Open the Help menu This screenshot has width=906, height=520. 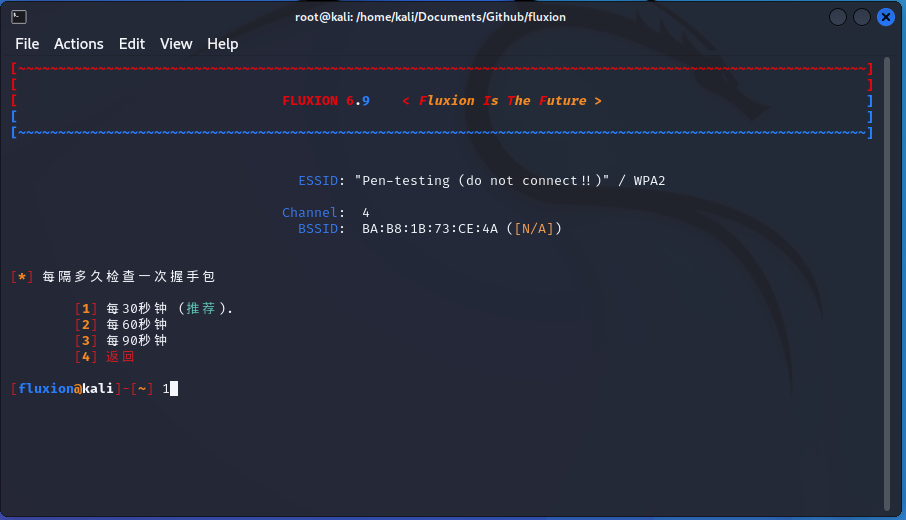click(222, 44)
